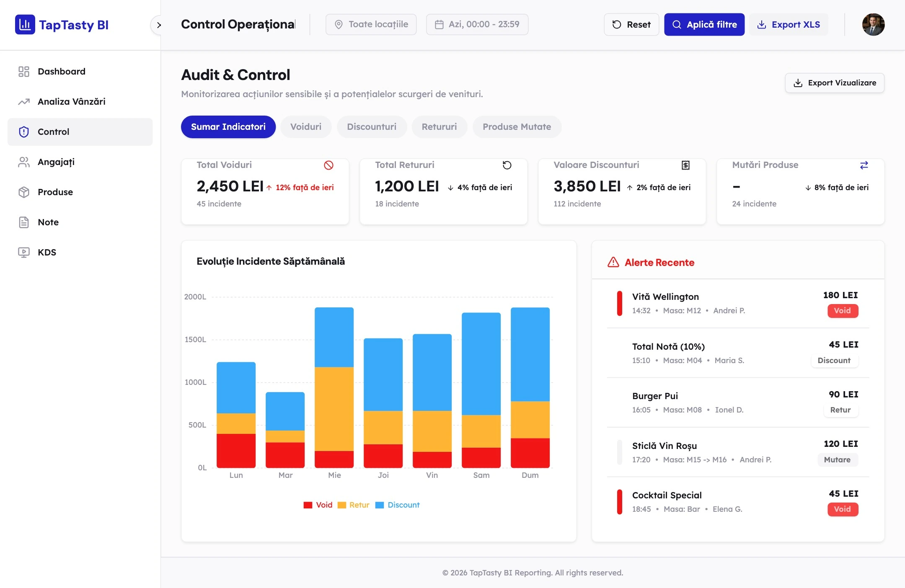The width and height of the screenshot is (905, 588).
Task: Click the Dashboard grid icon in sidebar
Action: [24, 72]
